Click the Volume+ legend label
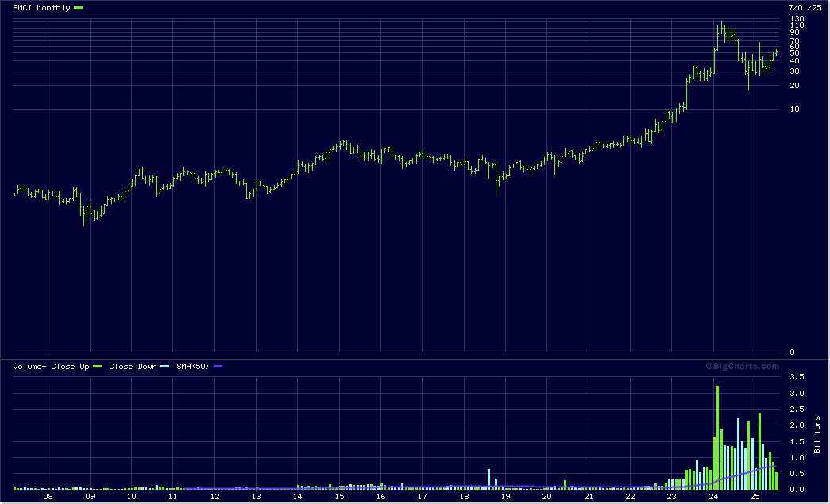 click(29, 367)
